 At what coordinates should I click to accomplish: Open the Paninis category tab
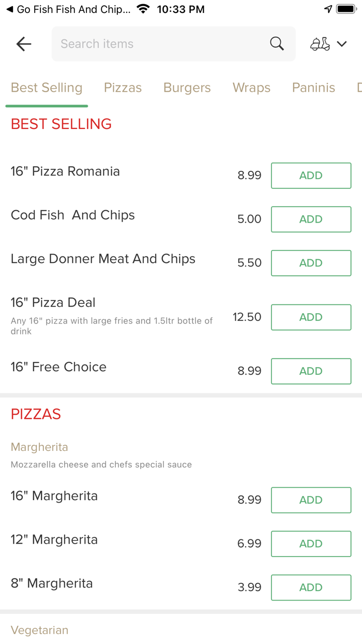(x=313, y=87)
